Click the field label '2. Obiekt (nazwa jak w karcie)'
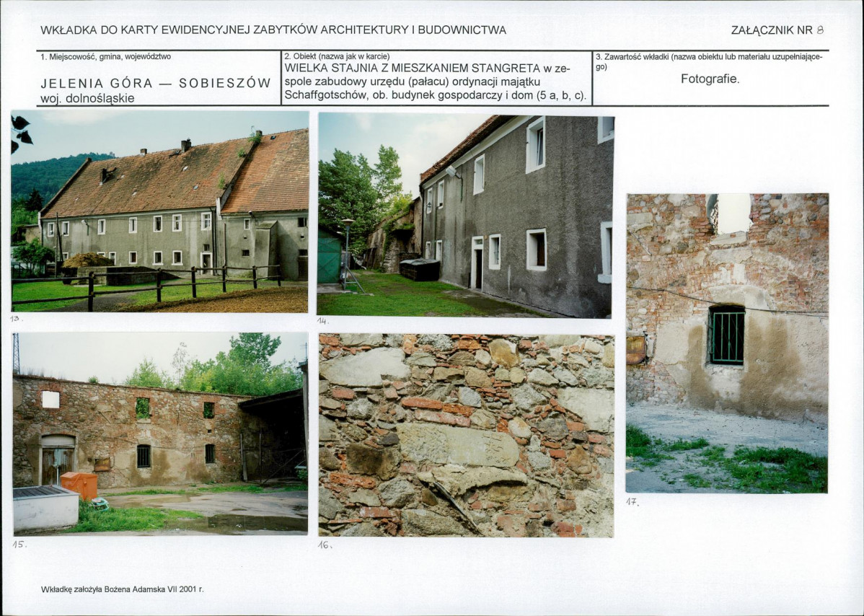This screenshot has width=864, height=616. pos(338,56)
